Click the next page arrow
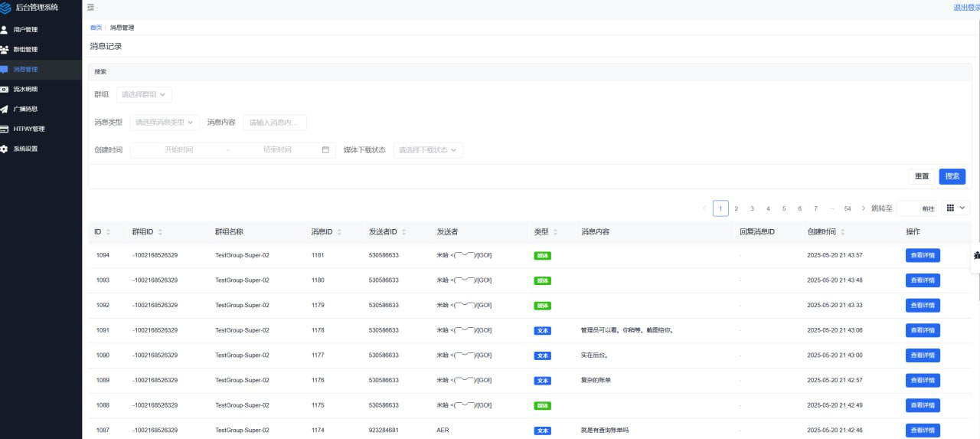Screen dimensions: 980x439 click(x=864, y=208)
